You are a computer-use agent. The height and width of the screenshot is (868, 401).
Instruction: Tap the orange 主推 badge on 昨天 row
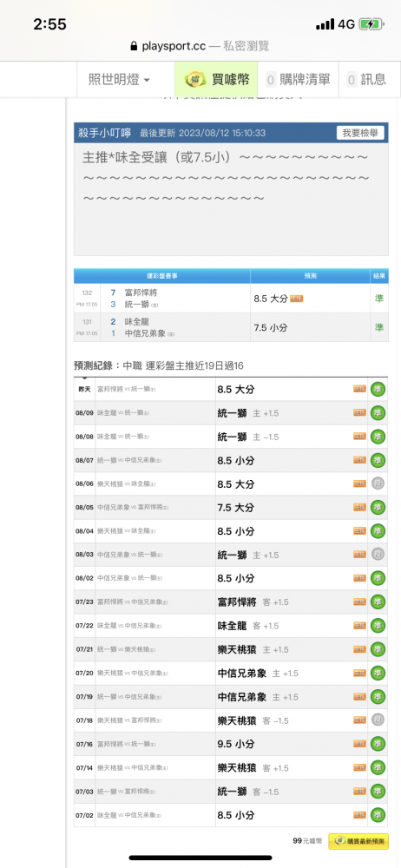point(360,389)
